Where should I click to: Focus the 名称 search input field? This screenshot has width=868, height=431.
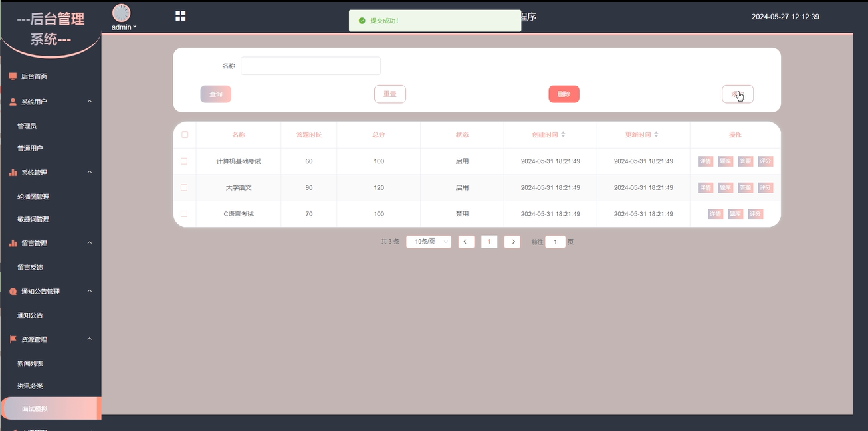coord(310,66)
